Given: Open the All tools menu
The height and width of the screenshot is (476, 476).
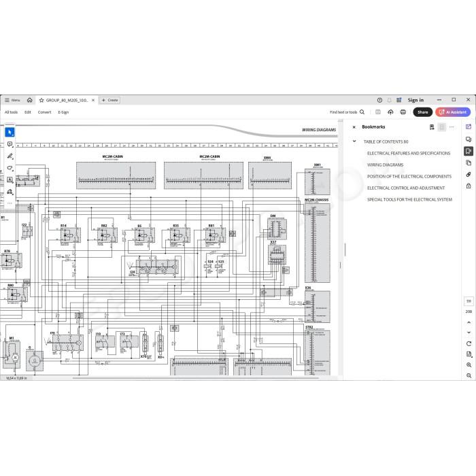Looking at the screenshot, I should coord(12,112).
